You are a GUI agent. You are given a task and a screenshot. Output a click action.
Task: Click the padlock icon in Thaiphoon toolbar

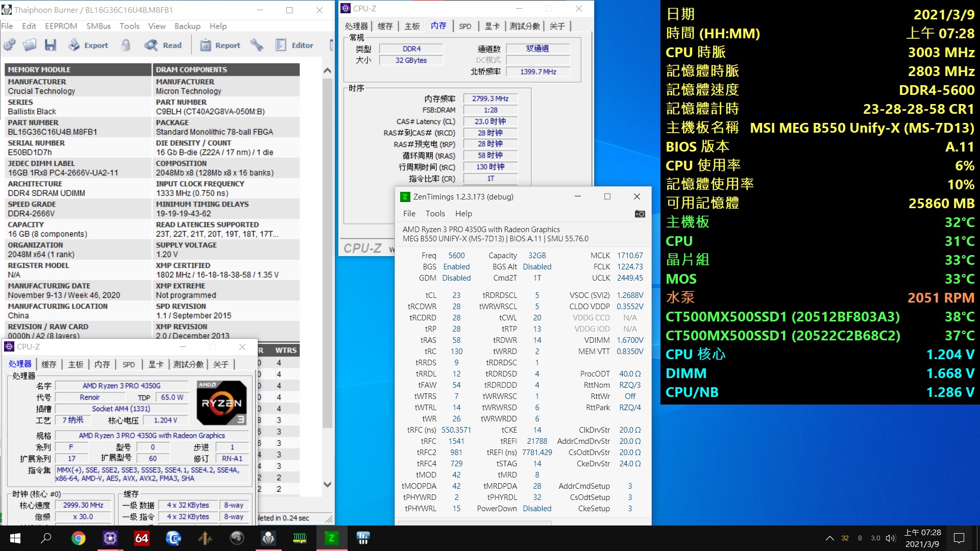coord(126,45)
